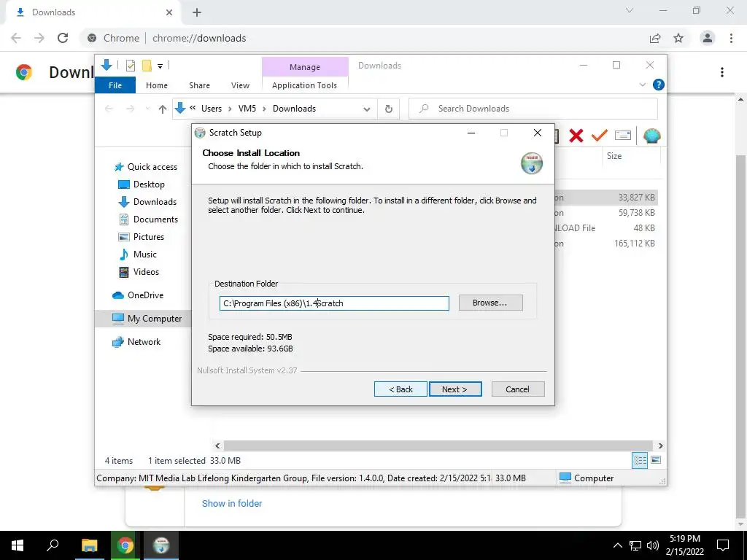Switch to large thumbnails view icon
Screen dimensions: 747x560
656,460
